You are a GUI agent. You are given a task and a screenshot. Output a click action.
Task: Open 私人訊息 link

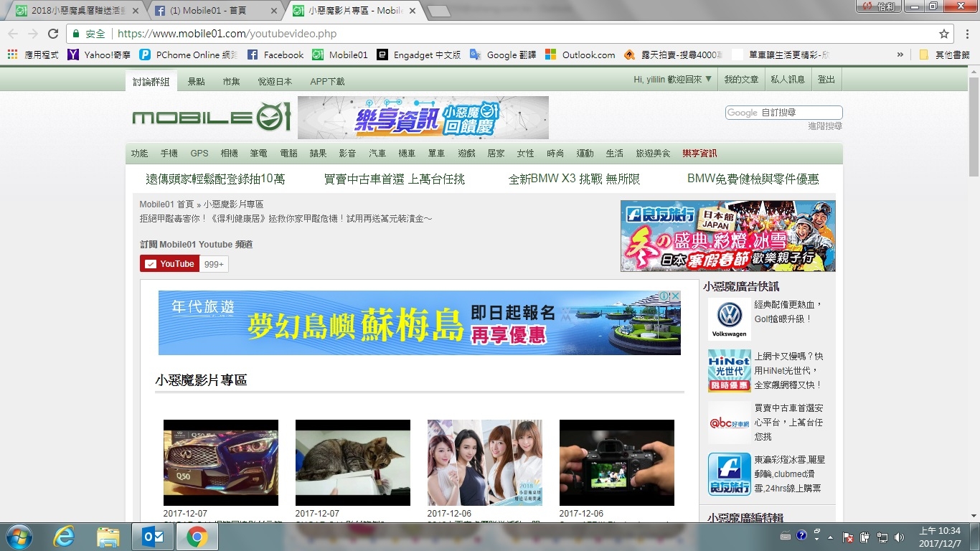coord(788,80)
